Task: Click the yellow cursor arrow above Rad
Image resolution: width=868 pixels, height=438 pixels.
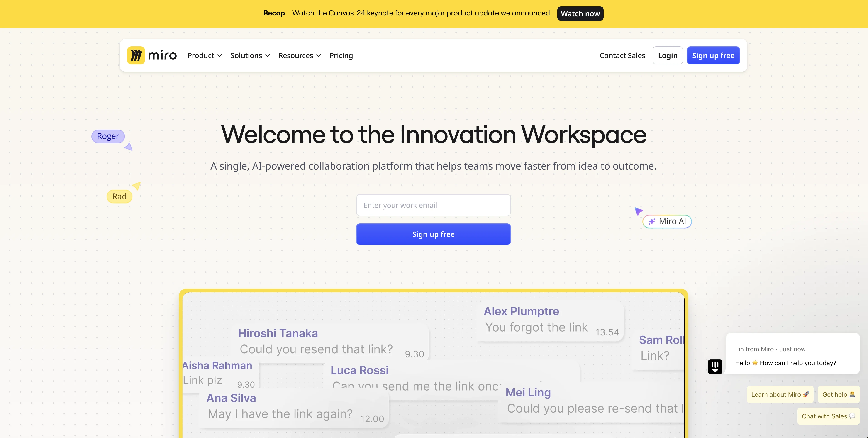Action: [x=137, y=185]
